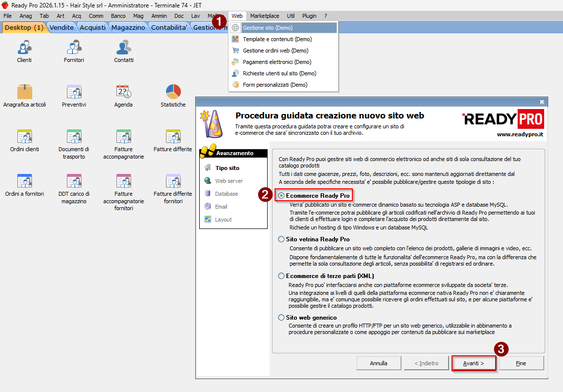Click the Annulla button
This screenshot has height=392, width=563.
tap(379, 363)
